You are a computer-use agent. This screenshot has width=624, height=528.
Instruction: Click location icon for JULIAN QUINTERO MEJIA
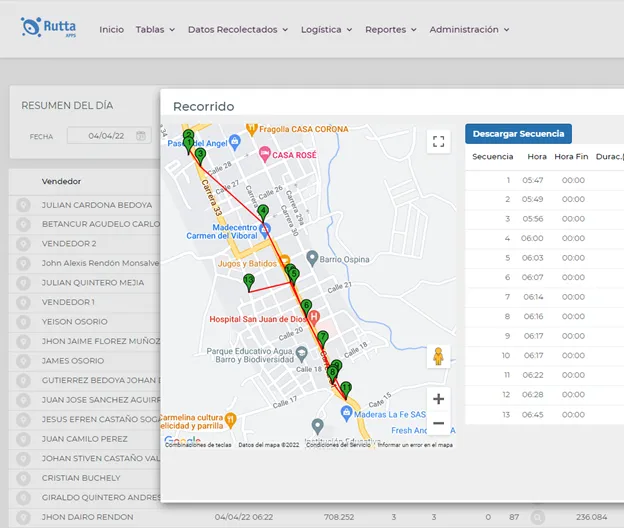[23, 283]
